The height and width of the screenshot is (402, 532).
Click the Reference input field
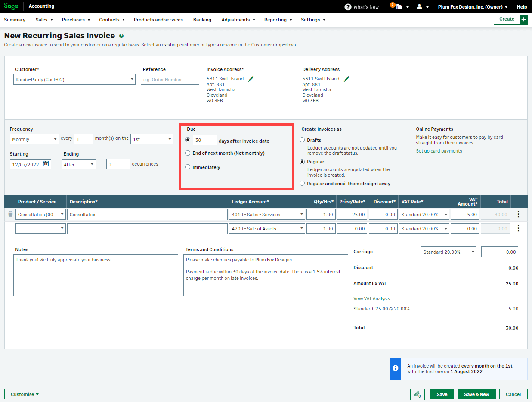[170, 80]
